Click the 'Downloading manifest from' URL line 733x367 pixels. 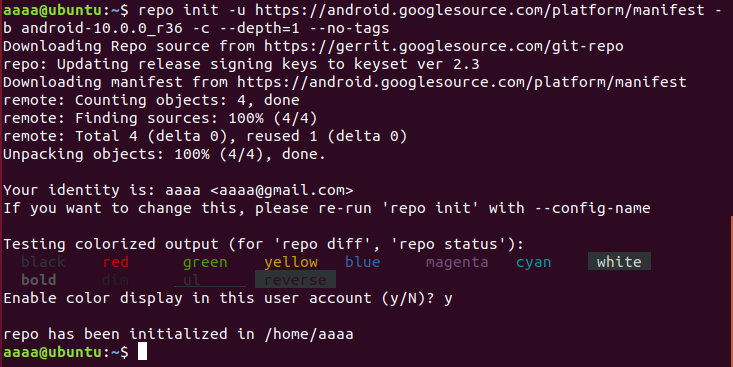(x=345, y=82)
